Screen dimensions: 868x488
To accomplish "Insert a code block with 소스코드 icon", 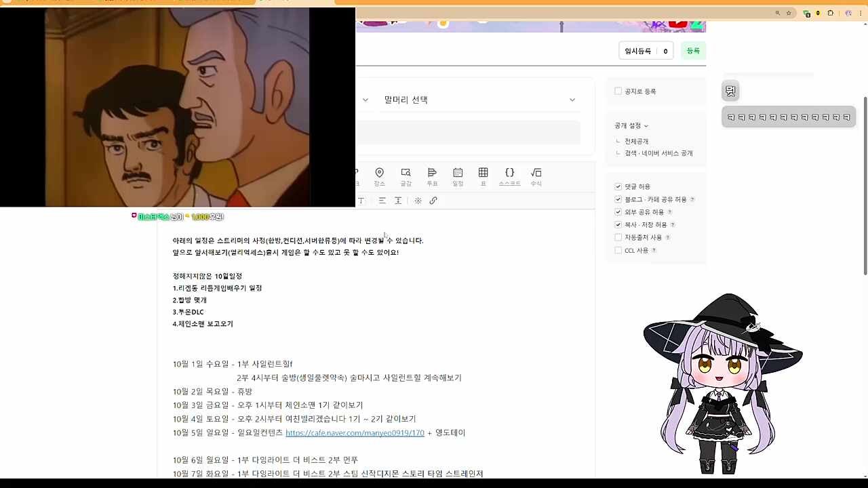I will click(510, 177).
